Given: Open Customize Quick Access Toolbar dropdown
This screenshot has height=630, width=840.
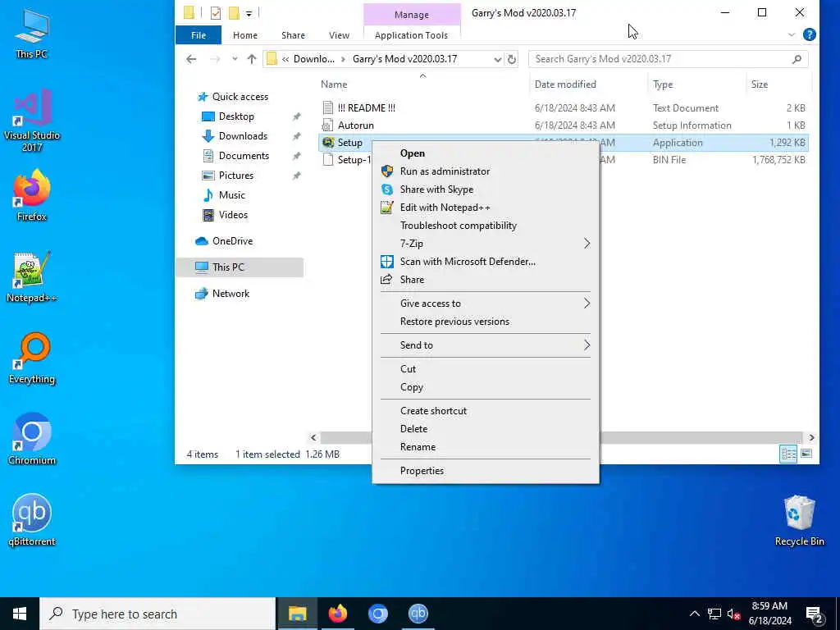Looking at the screenshot, I should tap(249, 13).
